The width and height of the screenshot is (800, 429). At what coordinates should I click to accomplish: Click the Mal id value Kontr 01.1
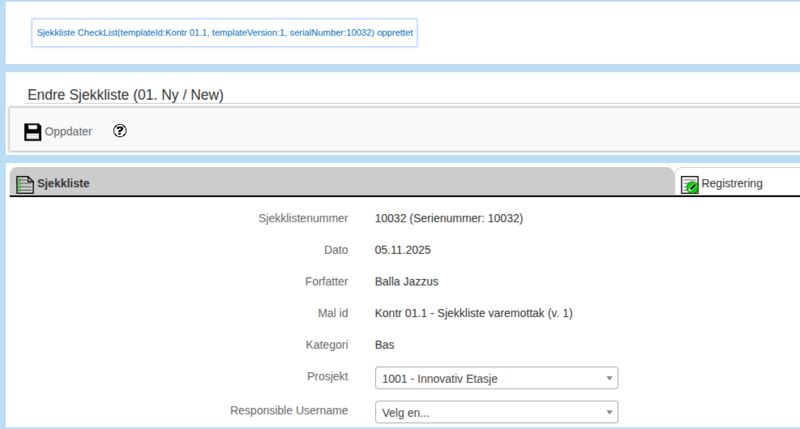pyautogui.click(x=473, y=313)
